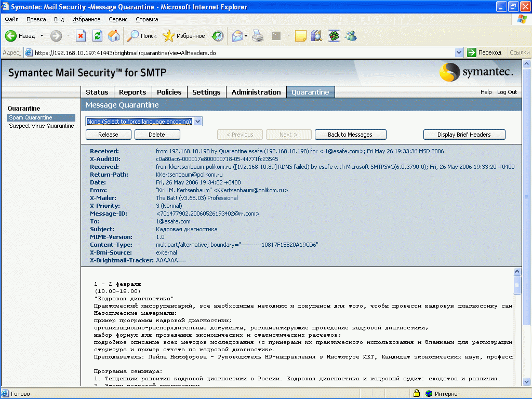Click the Internet zone globe icon

(x=429, y=394)
